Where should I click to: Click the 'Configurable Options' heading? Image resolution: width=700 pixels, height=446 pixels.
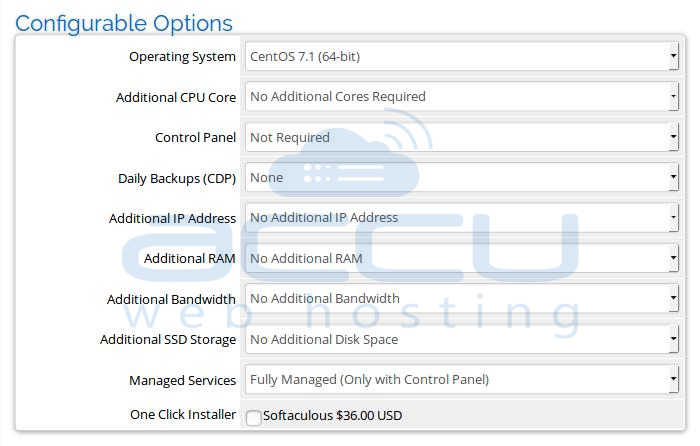click(124, 24)
